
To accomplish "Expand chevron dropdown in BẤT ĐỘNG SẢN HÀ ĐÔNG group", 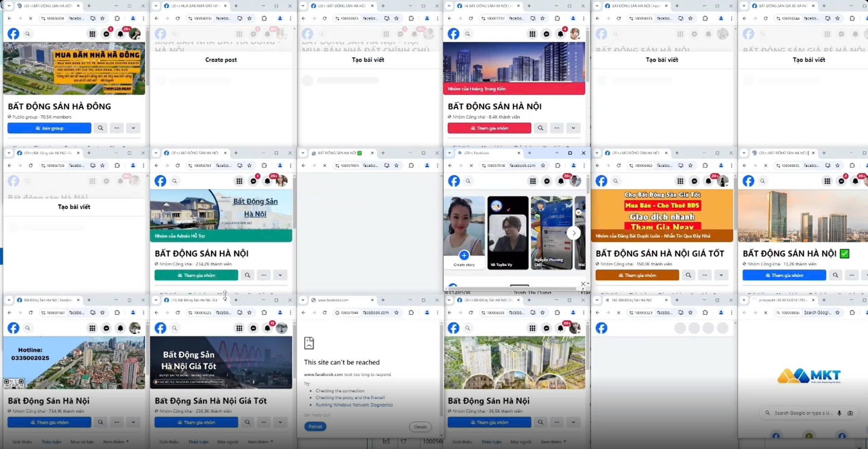I will [x=133, y=128].
